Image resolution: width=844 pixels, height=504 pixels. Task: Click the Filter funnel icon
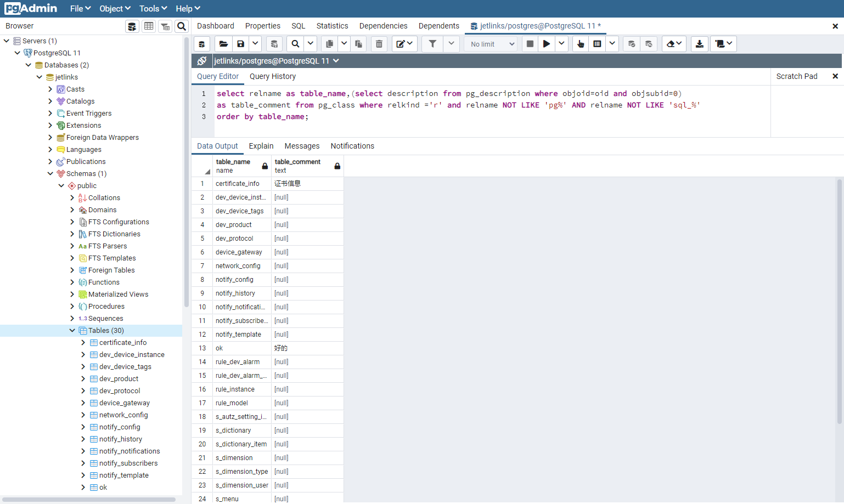coord(432,44)
